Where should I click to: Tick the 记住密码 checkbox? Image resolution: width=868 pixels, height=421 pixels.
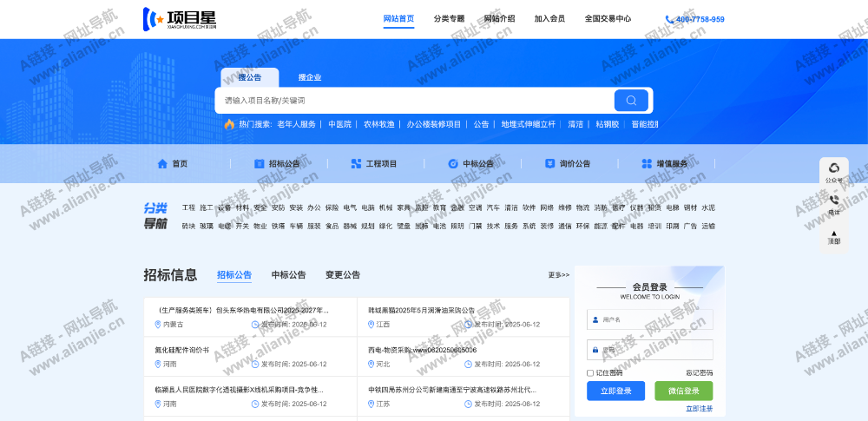[x=590, y=372]
